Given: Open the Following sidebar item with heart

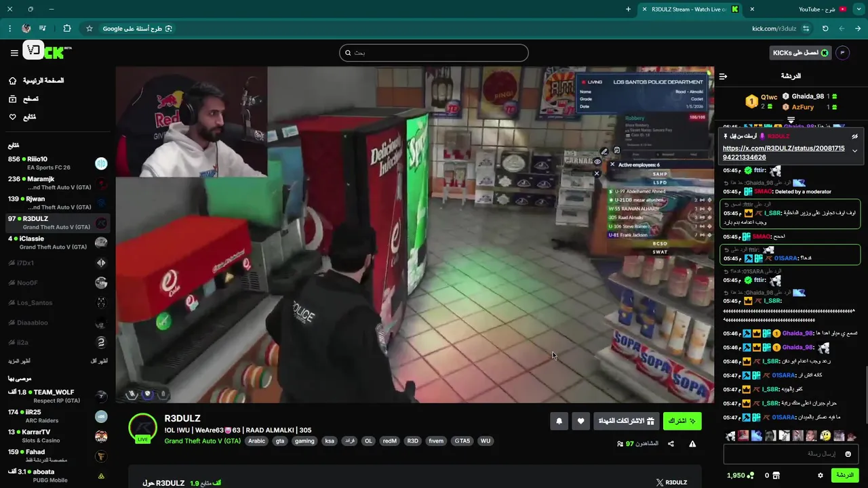Looking at the screenshot, I should tap(22, 117).
